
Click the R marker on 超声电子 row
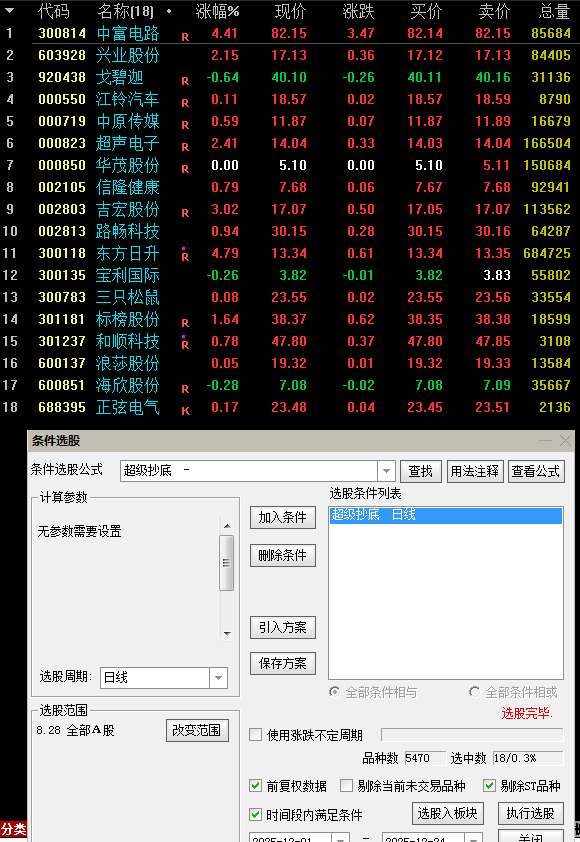185,147
